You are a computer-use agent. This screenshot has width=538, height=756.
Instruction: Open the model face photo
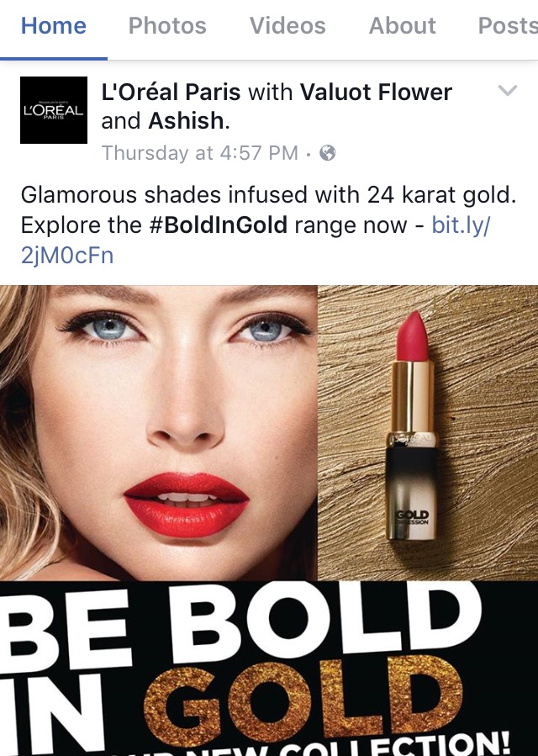pos(159,432)
